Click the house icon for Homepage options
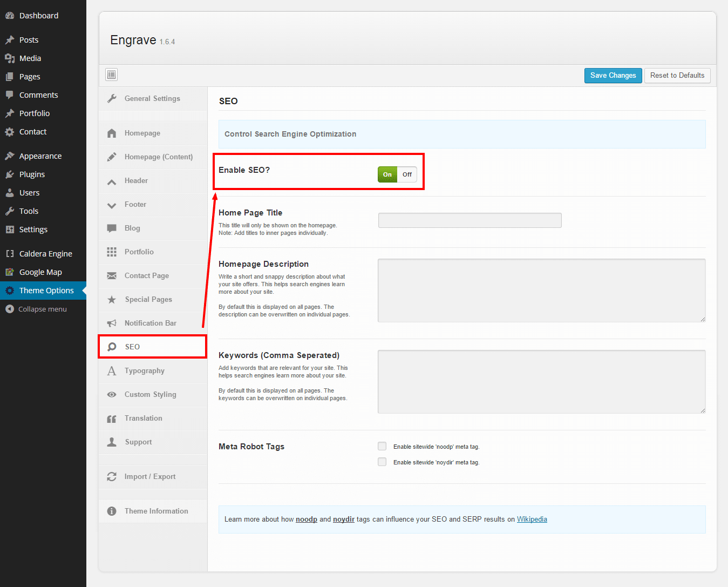 (x=112, y=133)
